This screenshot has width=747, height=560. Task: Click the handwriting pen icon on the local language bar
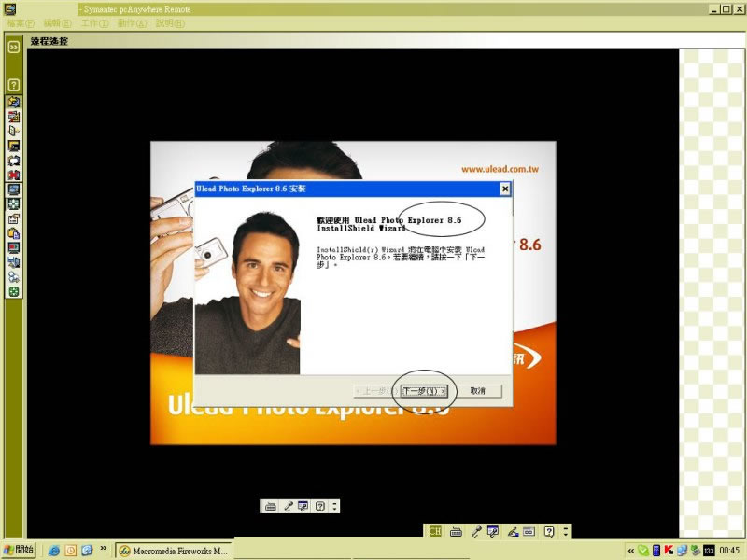513,531
